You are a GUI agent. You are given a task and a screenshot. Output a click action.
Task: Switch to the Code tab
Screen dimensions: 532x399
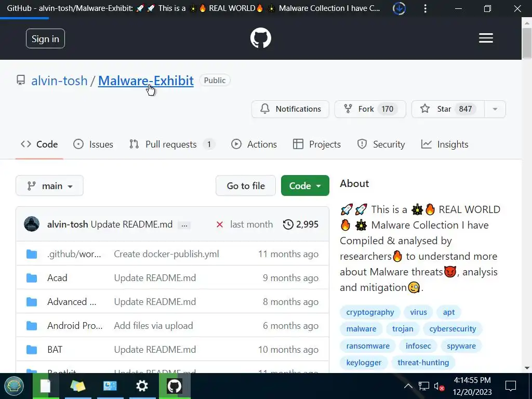(x=39, y=144)
